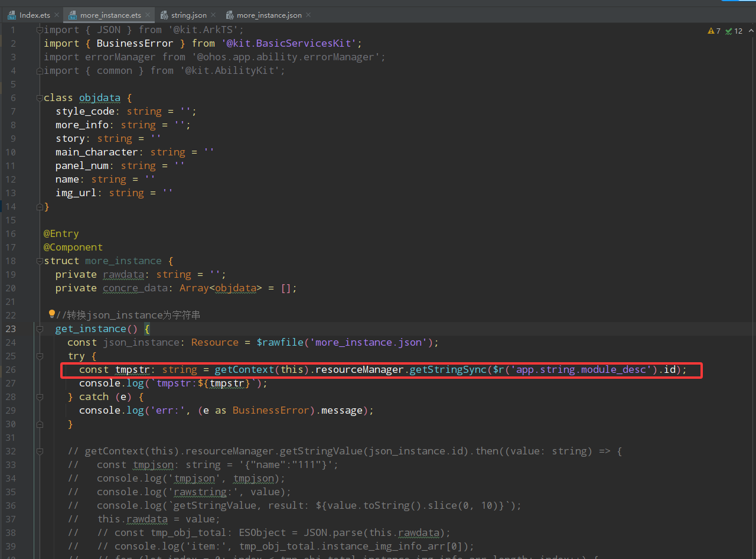Click the warning triangle showing 7 warnings
Screen dimensions: 756x559
[x=711, y=31]
